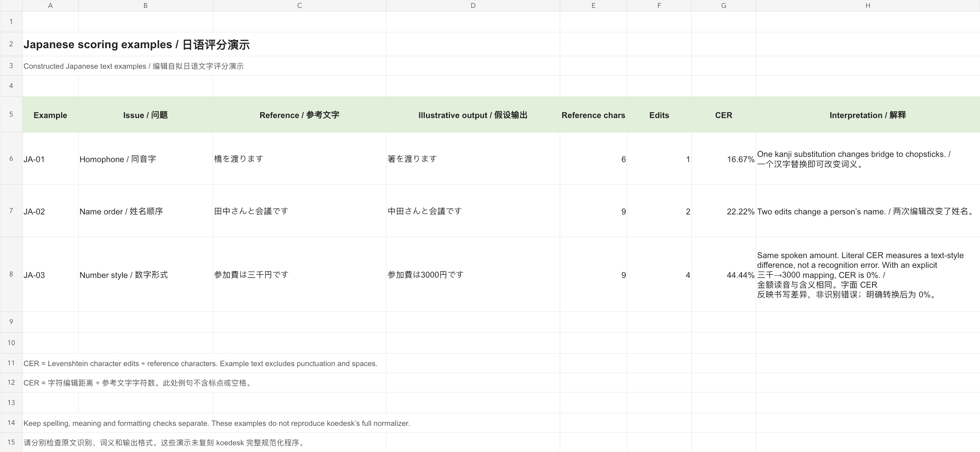Image resolution: width=980 pixels, height=452 pixels.
Task: Select the Edits value '4' in JA-03 row
Action: pyautogui.click(x=659, y=275)
